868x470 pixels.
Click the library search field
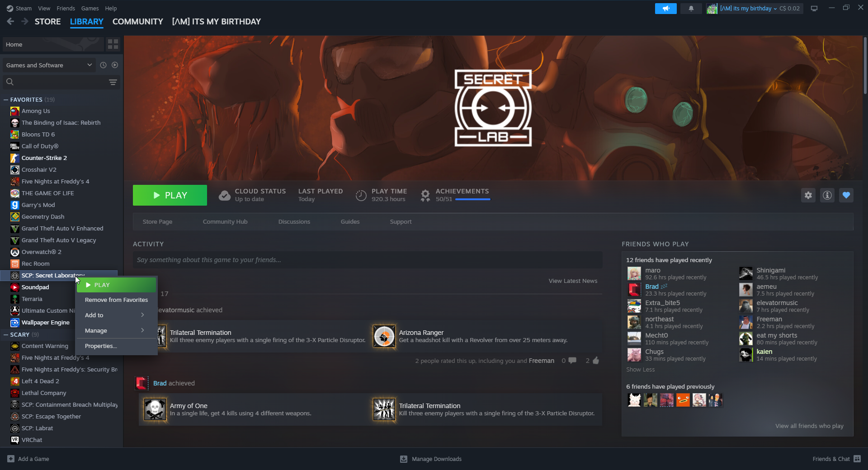[x=61, y=82]
